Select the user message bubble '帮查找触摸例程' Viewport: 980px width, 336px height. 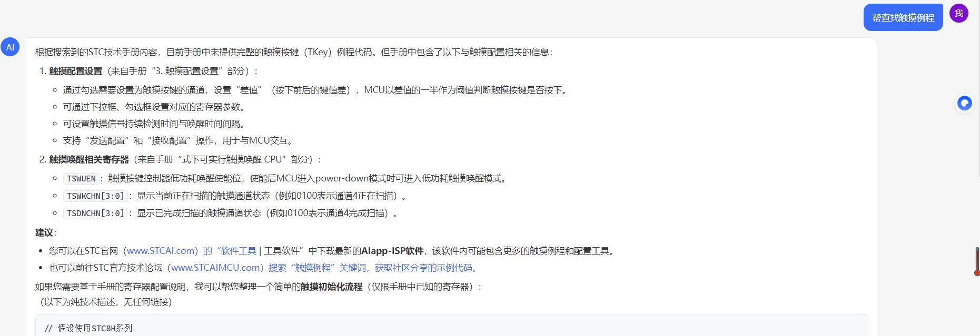coord(903,17)
